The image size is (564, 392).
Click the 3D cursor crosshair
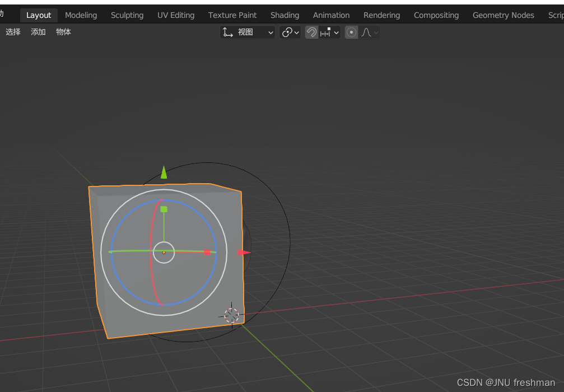232,315
